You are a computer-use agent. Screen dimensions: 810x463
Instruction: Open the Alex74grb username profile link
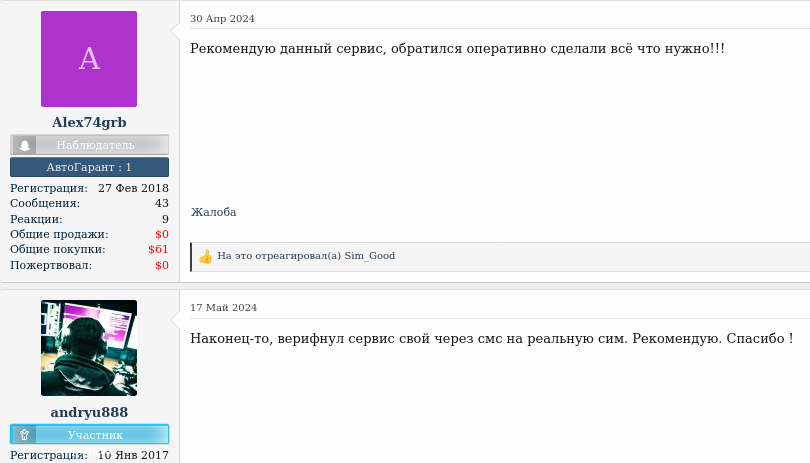[x=89, y=122]
